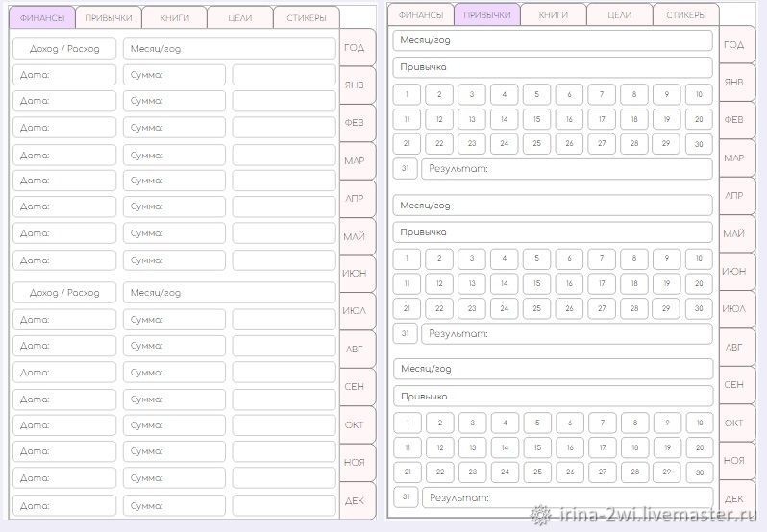Jump to ГОД side tab on right page
The image size is (767, 532).
736,45
